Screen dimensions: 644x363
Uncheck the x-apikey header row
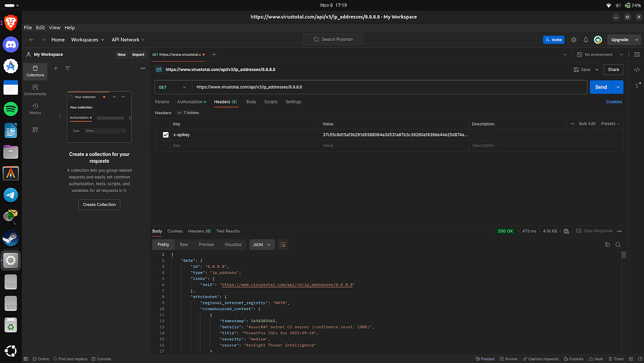point(166,135)
